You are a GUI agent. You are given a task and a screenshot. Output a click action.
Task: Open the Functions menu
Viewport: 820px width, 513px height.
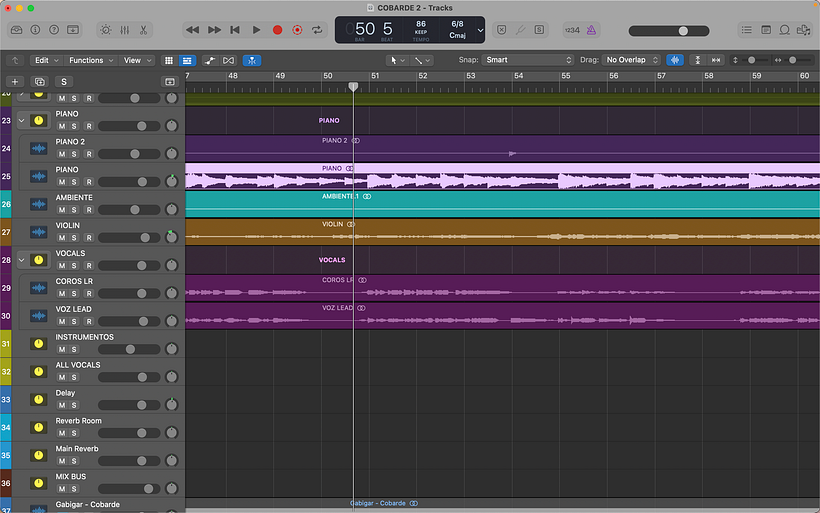point(91,60)
